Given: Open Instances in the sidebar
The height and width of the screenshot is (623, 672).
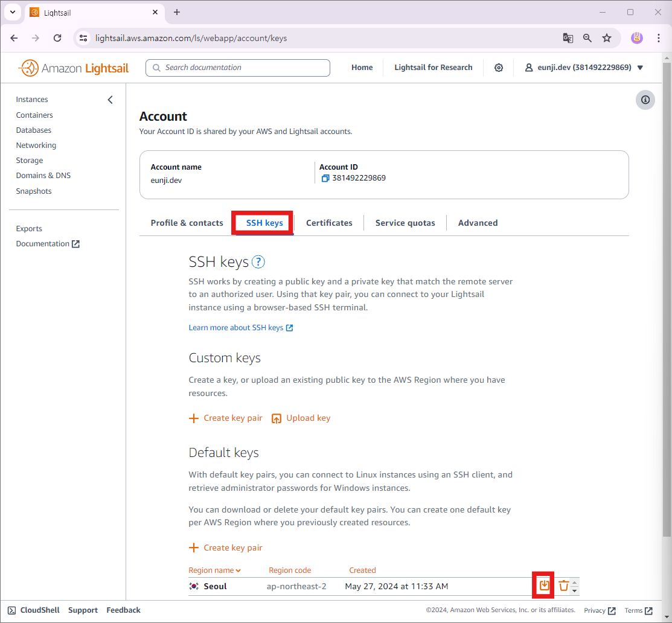Looking at the screenshot, I should click(x=32, y=100).
